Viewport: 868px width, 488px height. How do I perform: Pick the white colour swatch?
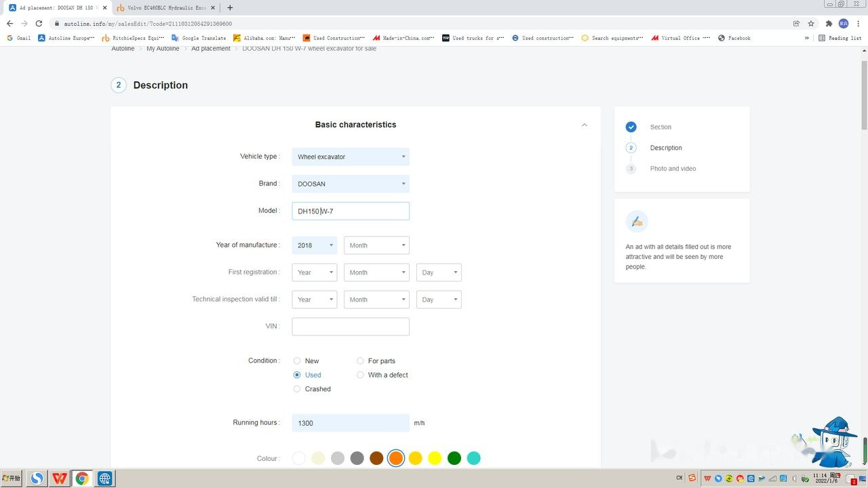click(x=299, y=458)
